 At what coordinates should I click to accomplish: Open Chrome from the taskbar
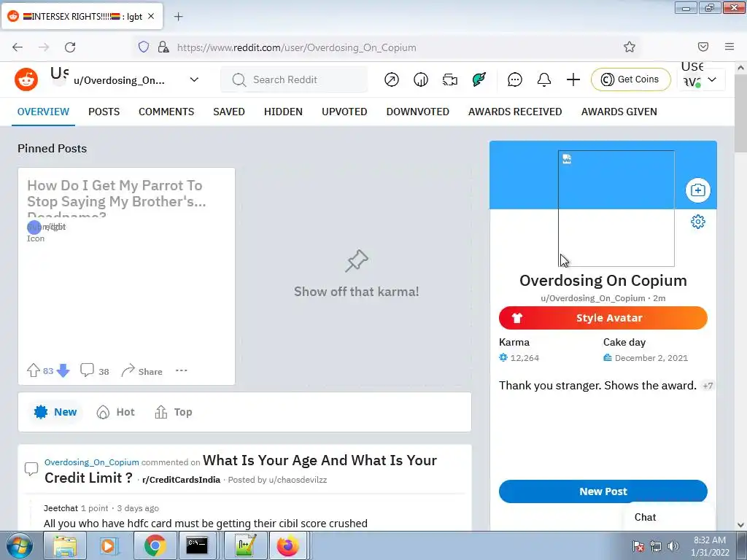[155, 545]
